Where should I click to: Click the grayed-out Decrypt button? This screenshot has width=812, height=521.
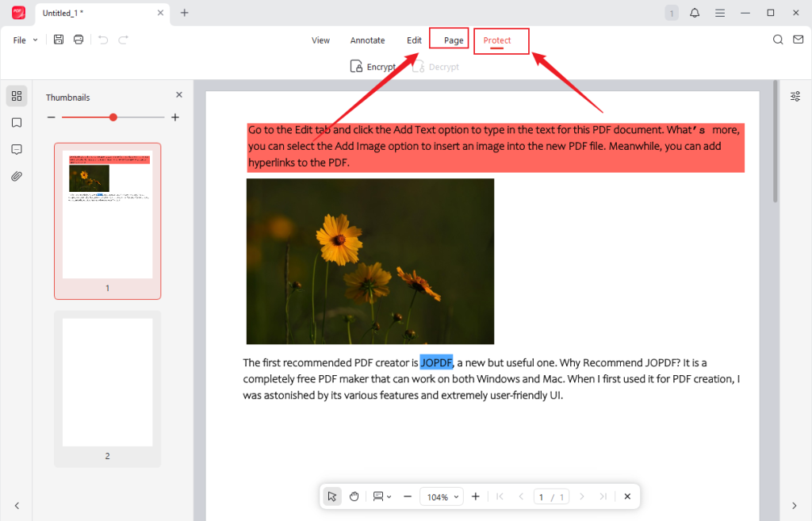pyautogui.click(x=435, y=66)
